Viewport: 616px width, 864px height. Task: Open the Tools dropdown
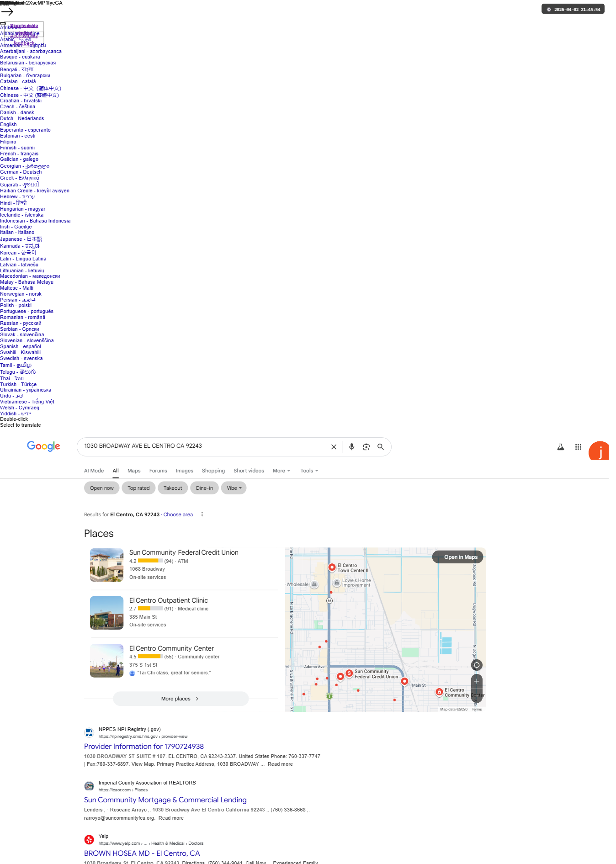click(x=309, y=471)
